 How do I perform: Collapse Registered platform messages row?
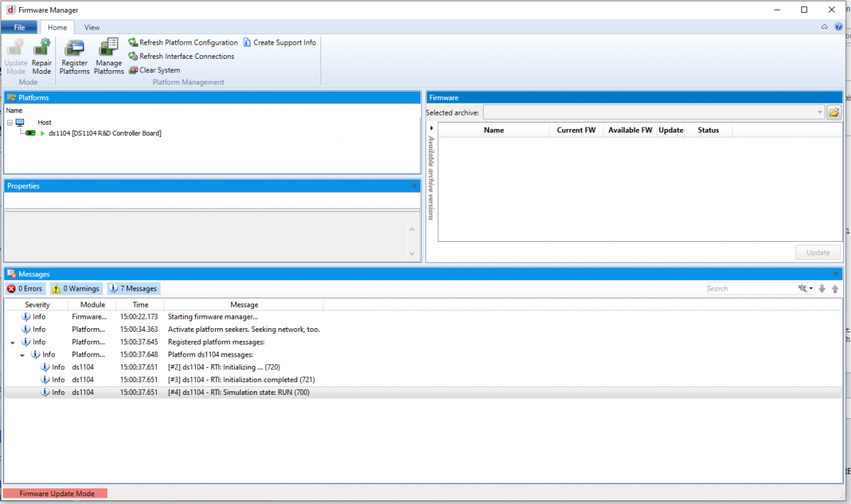(x=12, y=342)
